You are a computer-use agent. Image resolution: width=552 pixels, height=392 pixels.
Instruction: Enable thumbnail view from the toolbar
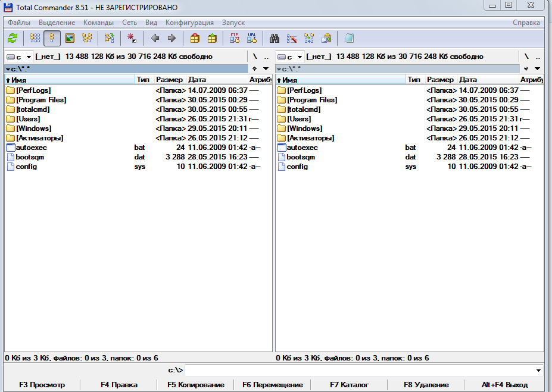click(x=70, y=38)
